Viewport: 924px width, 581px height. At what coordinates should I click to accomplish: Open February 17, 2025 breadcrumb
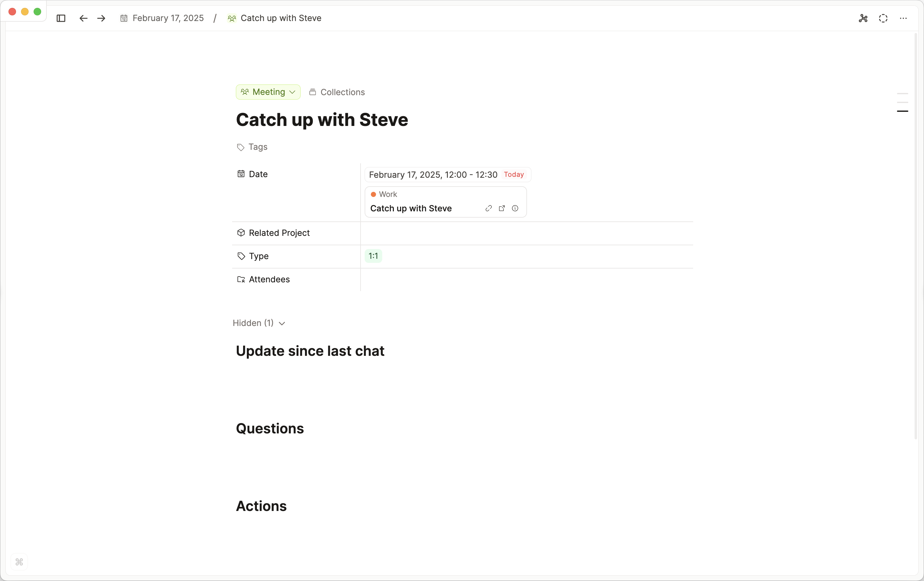(x=162, y=19)
